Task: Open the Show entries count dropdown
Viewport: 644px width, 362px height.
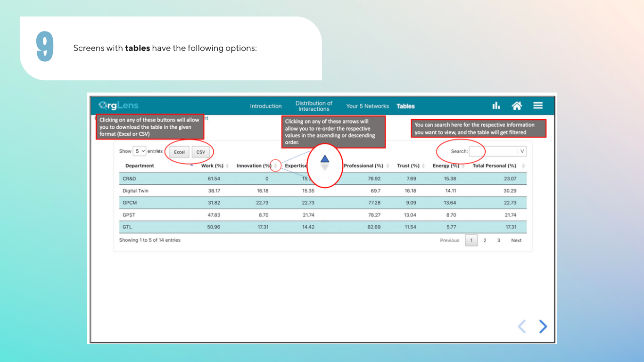Action: click(x=140, y=151)
